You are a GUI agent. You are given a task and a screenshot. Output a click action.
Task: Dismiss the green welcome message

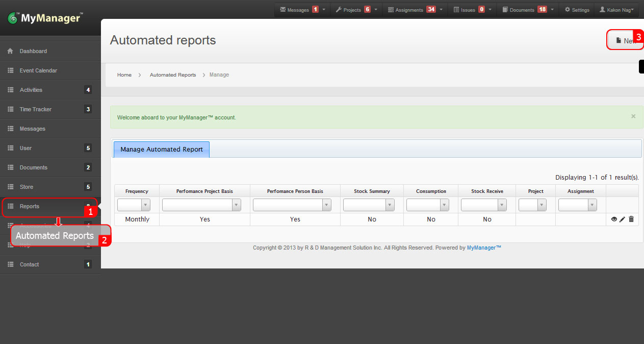point(633,116)
